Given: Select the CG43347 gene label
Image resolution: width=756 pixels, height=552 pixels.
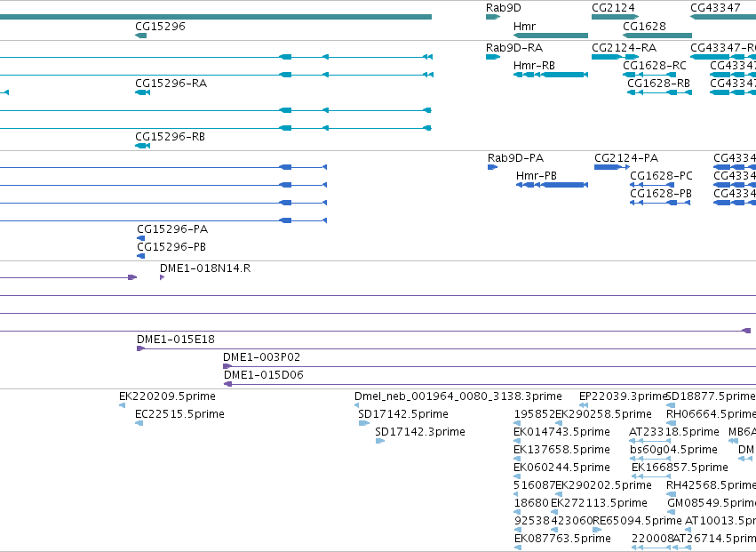Looking at the screenshot, I should [715, 8].
